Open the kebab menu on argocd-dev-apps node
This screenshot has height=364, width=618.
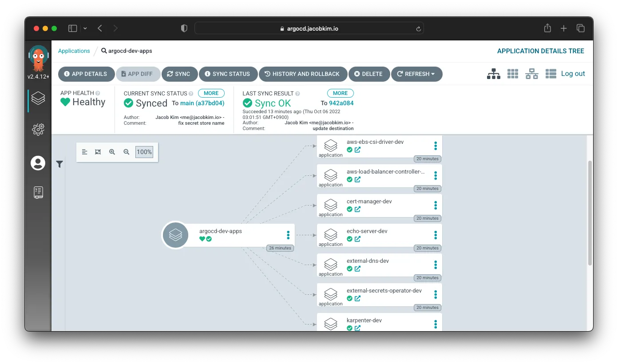288,235
